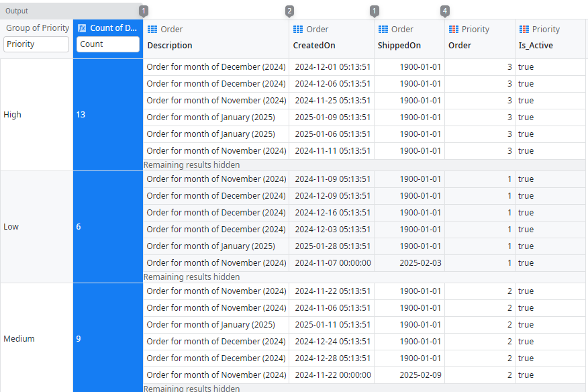Select the date 2025-01-06 05:13:51
The height and width of the screenshot is (392, 588).
[333, 134]
